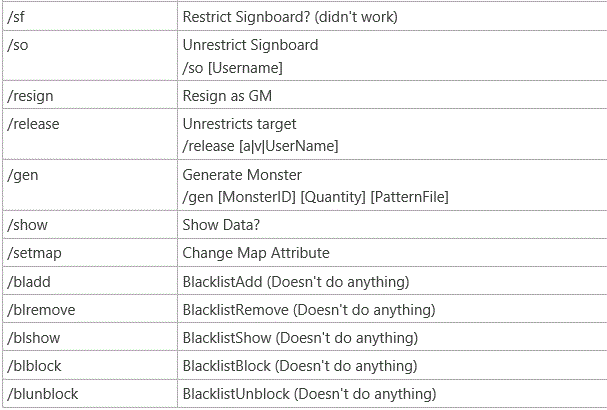Select the '/release [a|v|UserName]' syntax text
The width and height of the screenshot is (607, 410).
[261, 146]
